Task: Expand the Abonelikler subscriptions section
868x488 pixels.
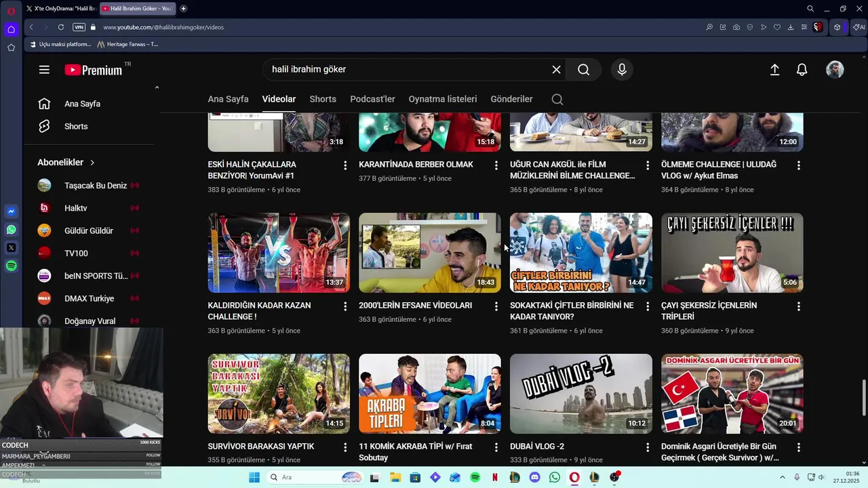Action: [x=66, y=163]
